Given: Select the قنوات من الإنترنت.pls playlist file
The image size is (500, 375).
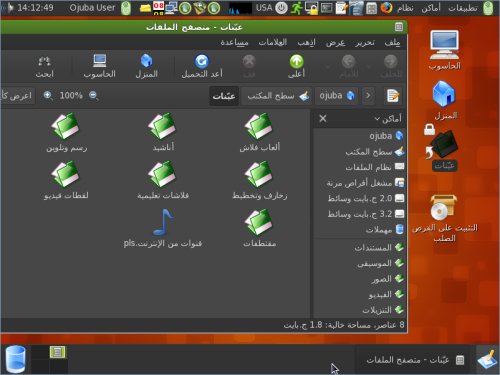Looking at the screenshot, I should pos(163,228).
